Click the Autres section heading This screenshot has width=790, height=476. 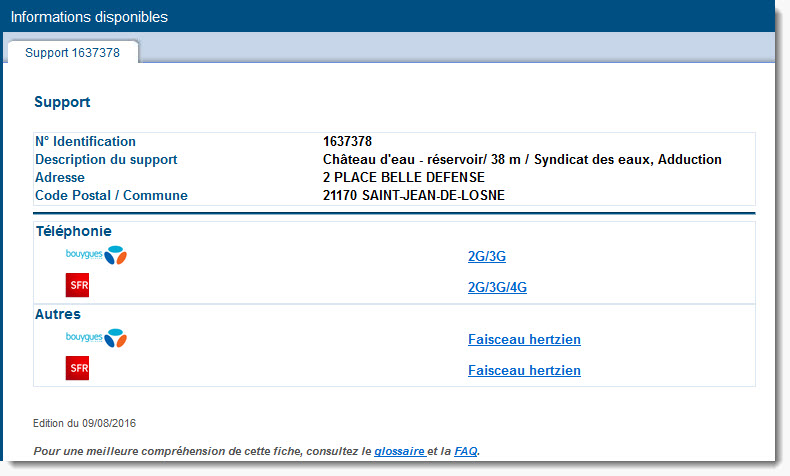[58, 314]
